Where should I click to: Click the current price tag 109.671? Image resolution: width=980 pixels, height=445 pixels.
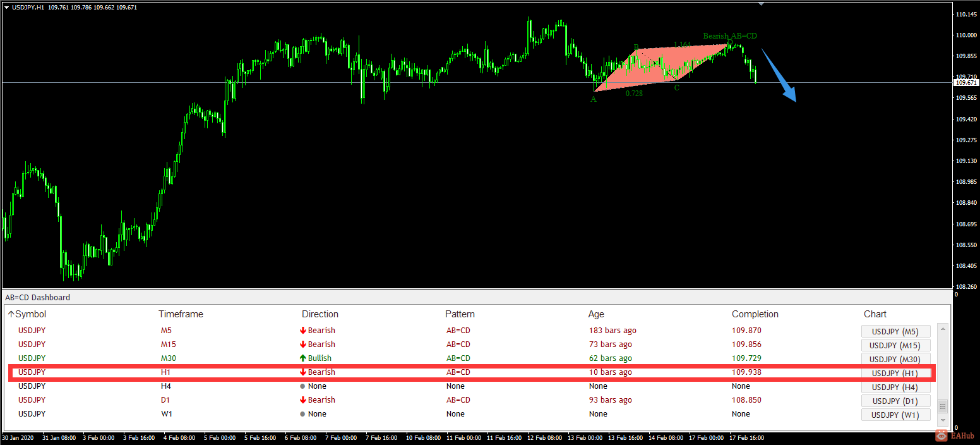(x=966, y=83)
